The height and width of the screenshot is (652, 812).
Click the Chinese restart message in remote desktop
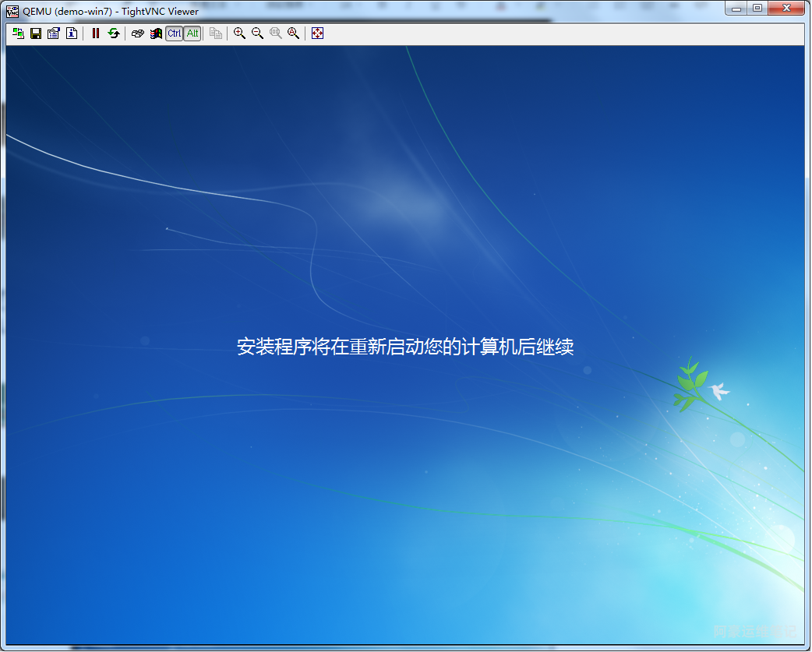click(x=405, y=347)
